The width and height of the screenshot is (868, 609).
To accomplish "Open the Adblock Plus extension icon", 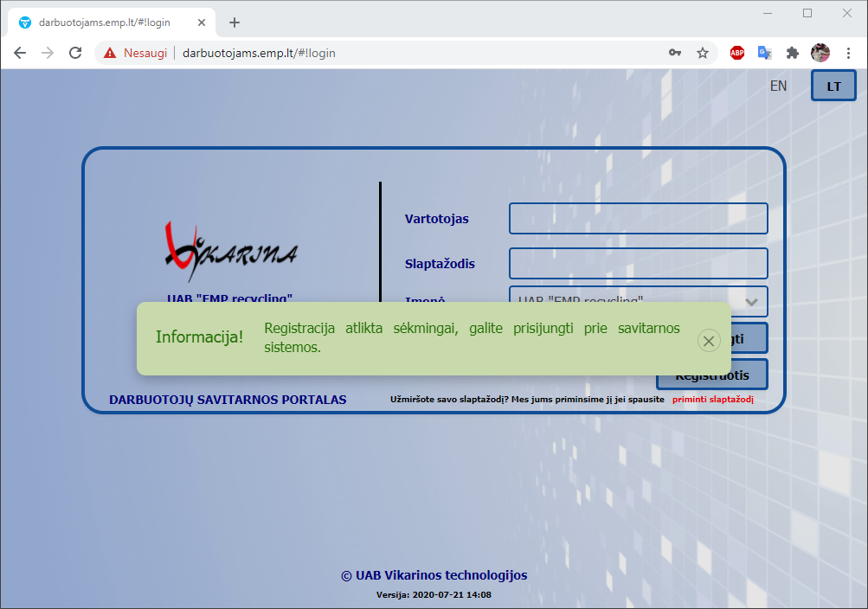I will (x=736, y=53).
